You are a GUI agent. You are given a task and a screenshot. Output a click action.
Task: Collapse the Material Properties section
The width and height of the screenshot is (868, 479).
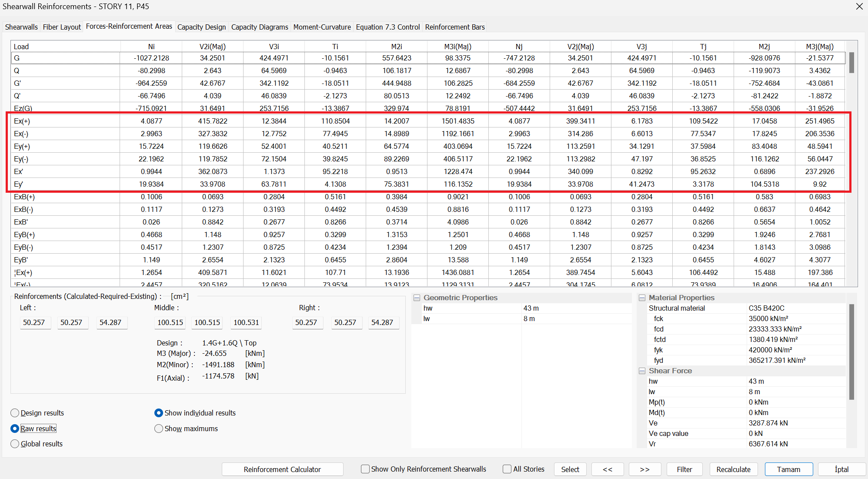tap(642, 298)
